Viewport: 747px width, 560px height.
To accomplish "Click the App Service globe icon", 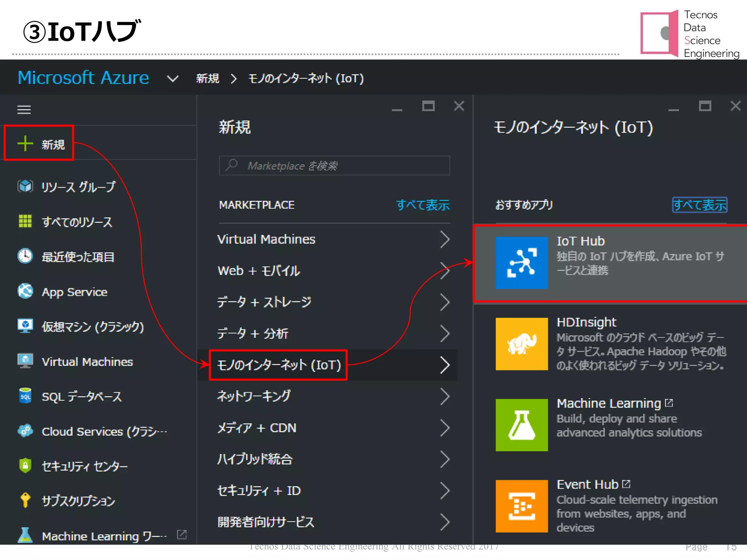I will 25,291.
